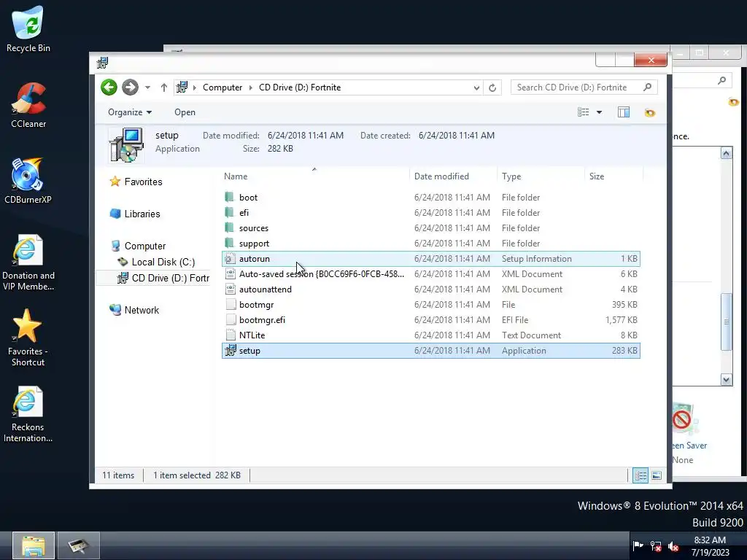The width and height of the screenshot is (747, 560).
Task: Click the search magnifier icon
Action: coord(648,87)
